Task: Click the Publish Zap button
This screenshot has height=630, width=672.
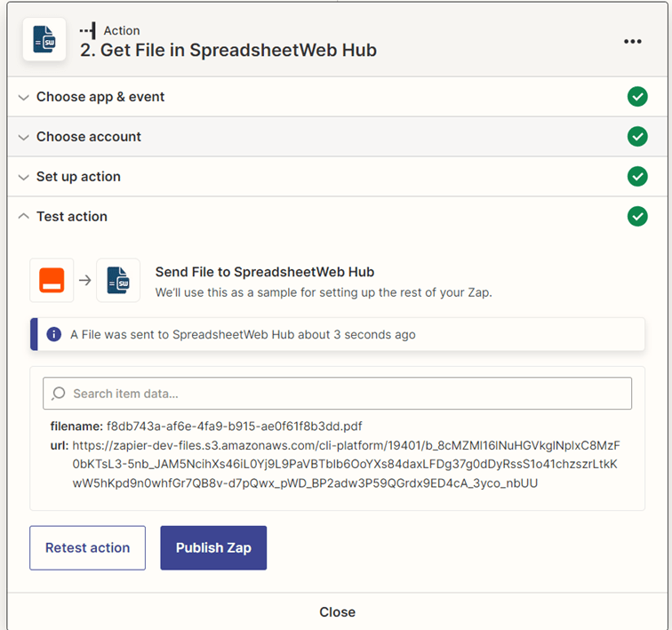Action: click(213, 547)
